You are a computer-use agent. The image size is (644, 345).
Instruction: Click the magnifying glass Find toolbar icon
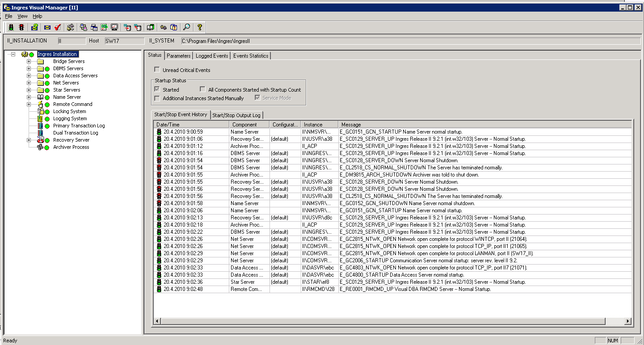187,27
